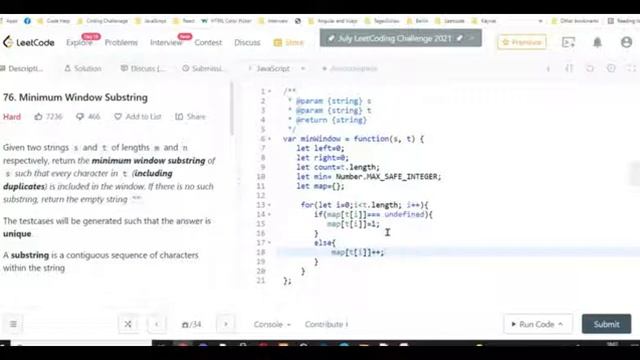Click the Hard difficulty label
Image resolution: width=640 pixels, height=360 pixels.
pos(12,117)
